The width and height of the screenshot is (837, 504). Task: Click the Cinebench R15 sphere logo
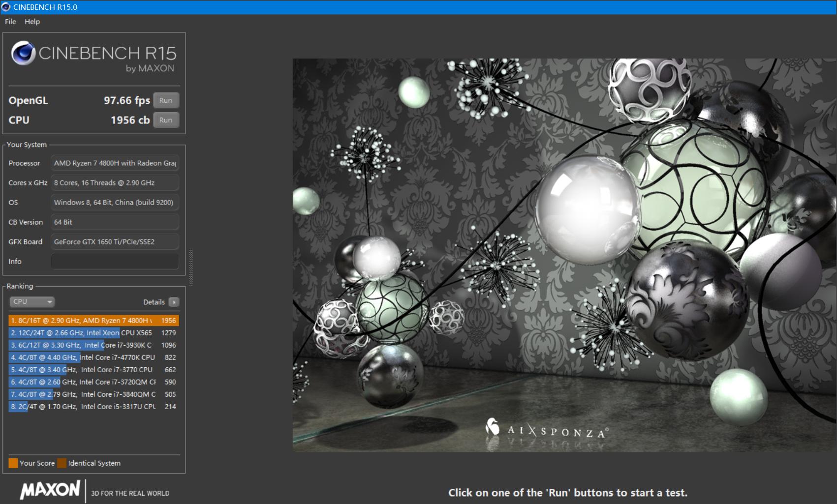23,53
